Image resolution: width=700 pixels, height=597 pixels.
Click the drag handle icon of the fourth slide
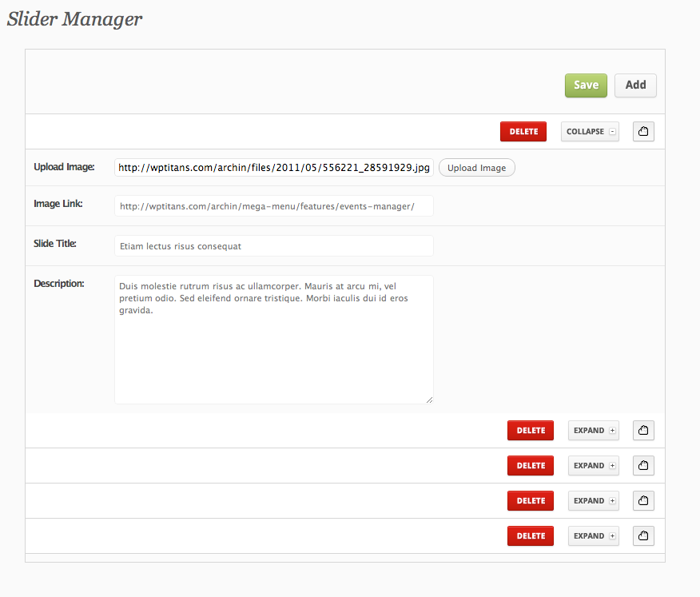click(643, 501)
